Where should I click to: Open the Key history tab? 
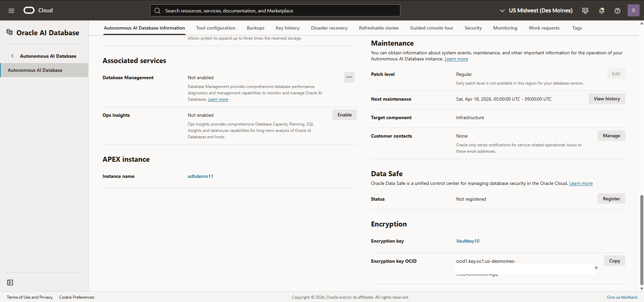coord(288,28)
